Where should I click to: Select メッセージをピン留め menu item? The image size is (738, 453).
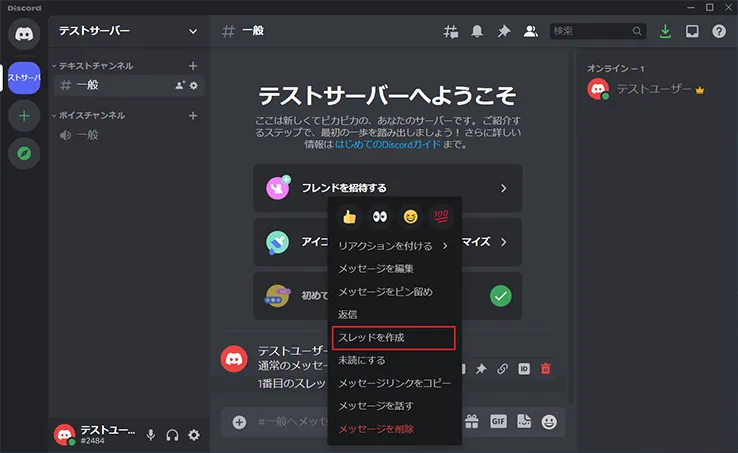[x=394, y=291]
